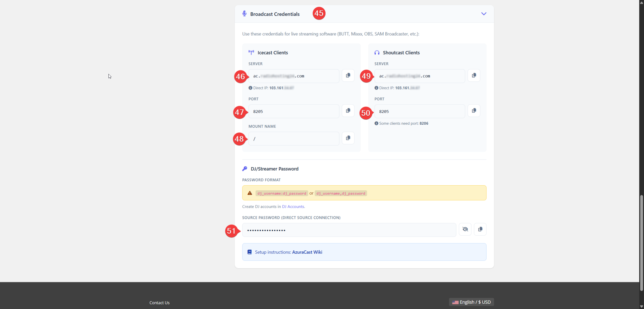
Task: Click the Icecast server input field
Action: (293, 76)
